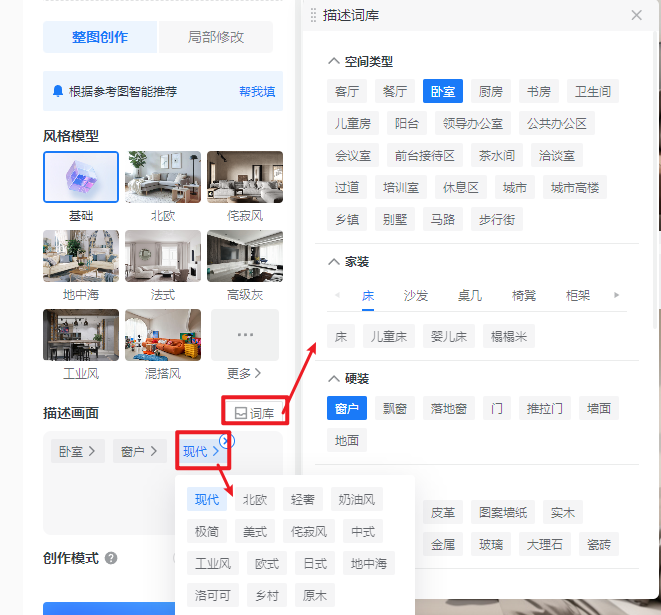The width and height of the screenshot is (661, 615).
Task: Choose 洛可可 in the style popup
Action: pyautogui.click(x=213, y=595)
